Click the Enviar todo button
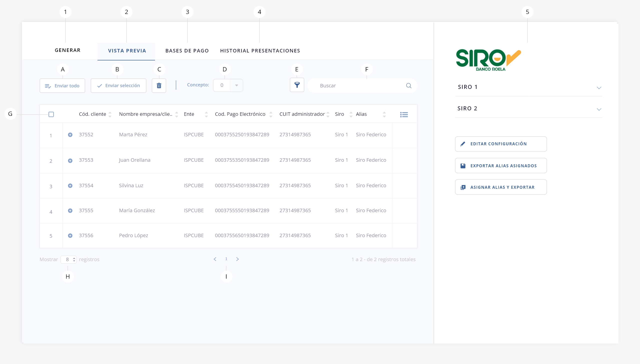 pos(62,86)
